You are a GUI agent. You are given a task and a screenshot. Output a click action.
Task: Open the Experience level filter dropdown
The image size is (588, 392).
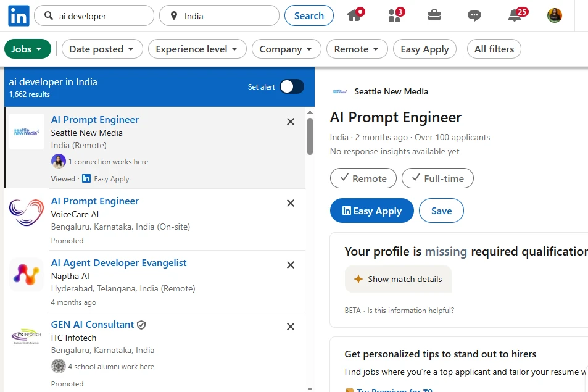(197, 49)
